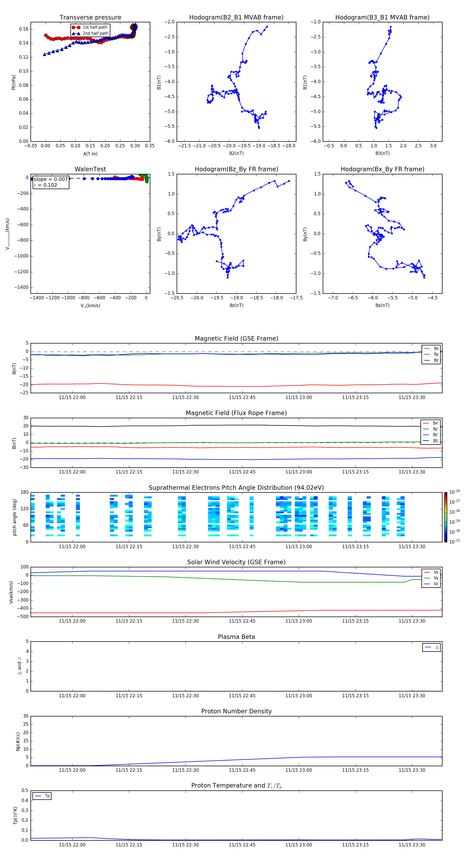The width and height of the screenshot is (473, 868).
Task: Click the 'Hodogram(Bx_By FR frame)' title
Action: (x=382, y=169)
